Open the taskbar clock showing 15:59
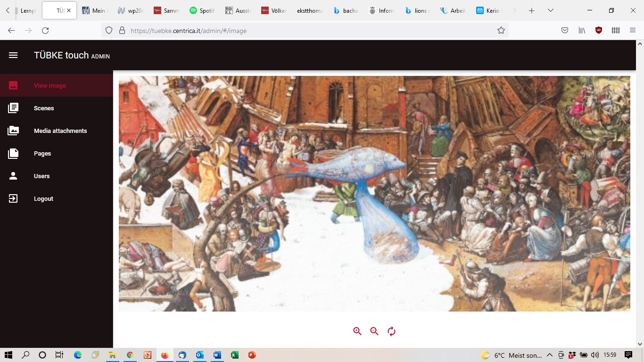The height and width of the screenshot is (362, 644). point(610,355)
